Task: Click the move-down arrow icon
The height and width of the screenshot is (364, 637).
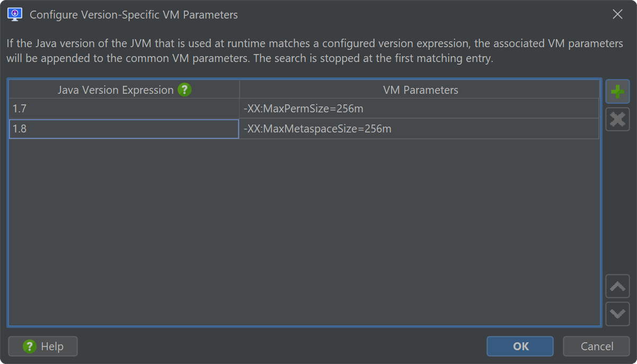Action: pos(617,314)
